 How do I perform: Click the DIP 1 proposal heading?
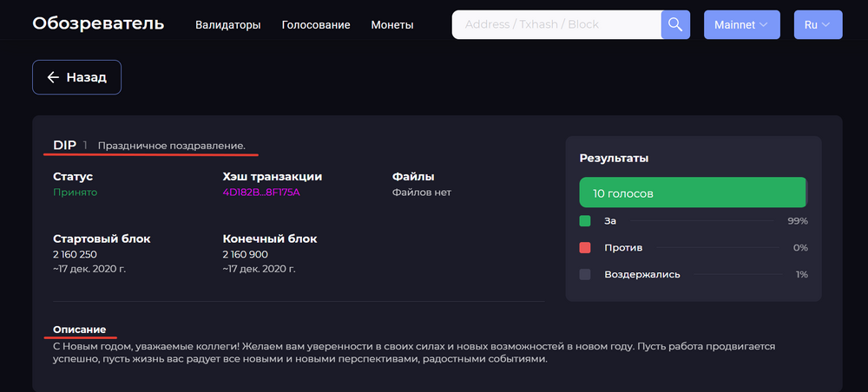pyautogui.click(x=70, y=146)
